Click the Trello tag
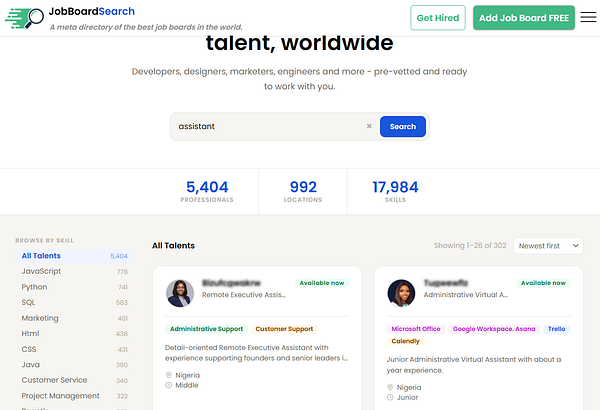The width and height of the screenshot is (600, 410). point(556,329)
